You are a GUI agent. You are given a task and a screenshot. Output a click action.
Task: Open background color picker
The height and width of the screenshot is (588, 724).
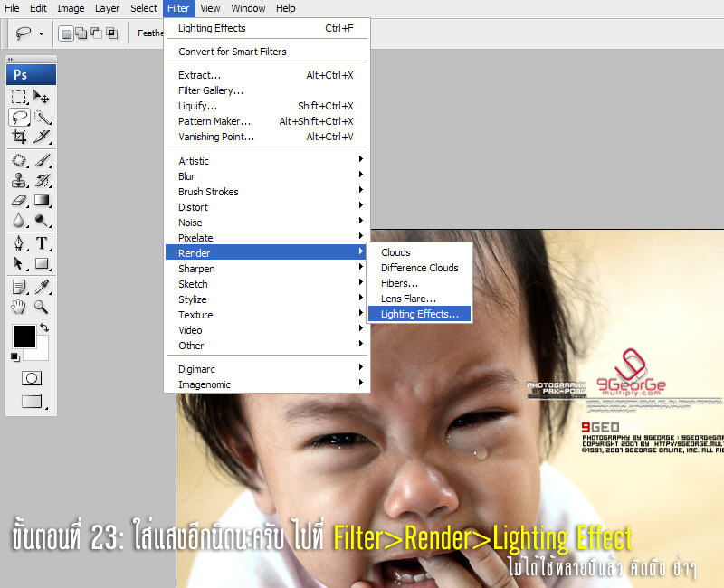[x=41, y=352]
